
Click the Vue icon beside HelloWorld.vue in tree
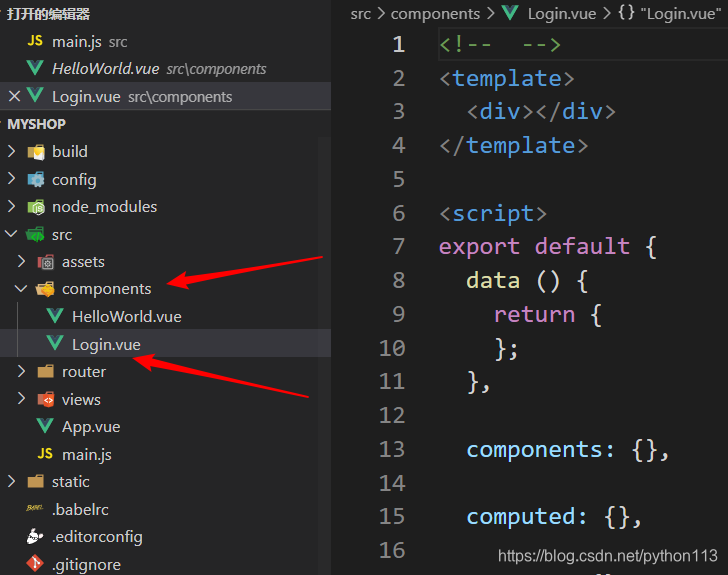[x=55, y=316]
